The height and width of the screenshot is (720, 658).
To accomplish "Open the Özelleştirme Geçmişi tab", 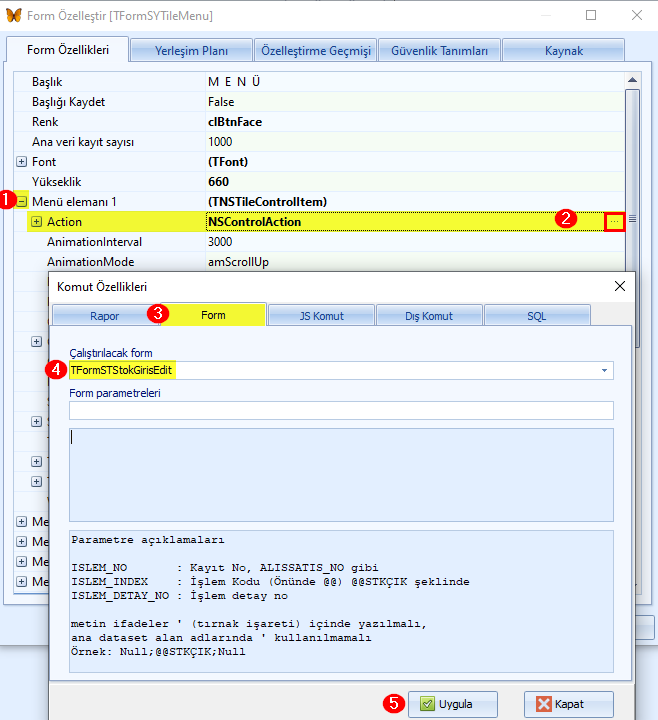I will point(315,50).
